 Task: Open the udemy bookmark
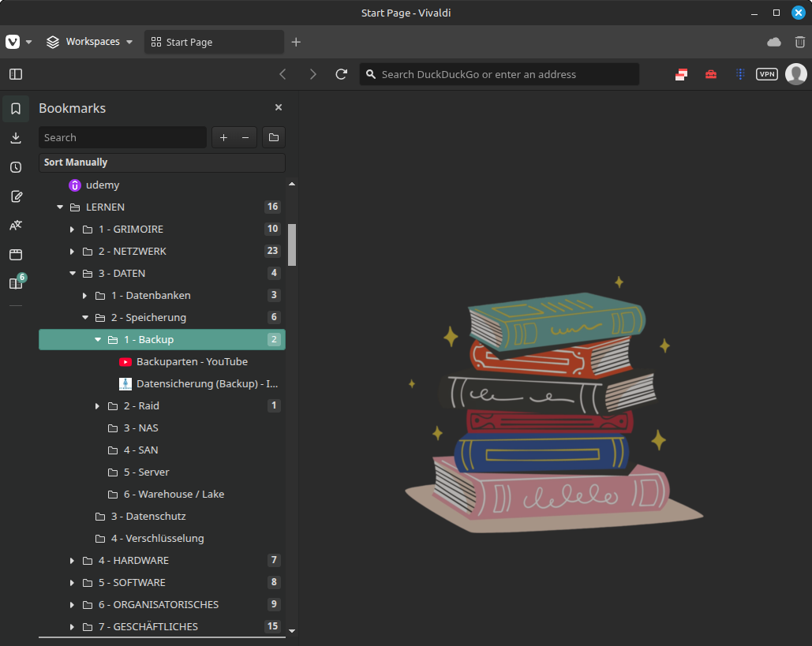162,185
